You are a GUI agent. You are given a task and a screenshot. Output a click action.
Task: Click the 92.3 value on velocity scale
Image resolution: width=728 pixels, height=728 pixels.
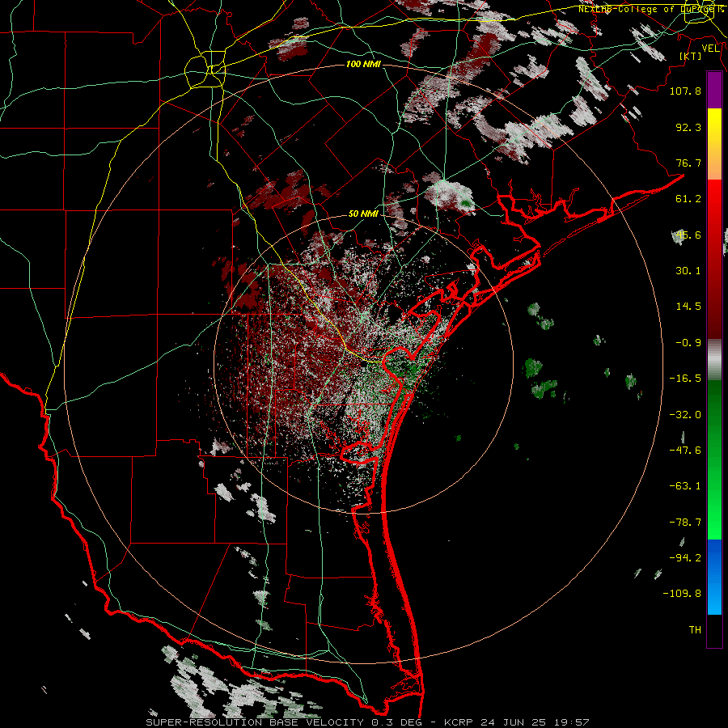click(x=688, y=127)
